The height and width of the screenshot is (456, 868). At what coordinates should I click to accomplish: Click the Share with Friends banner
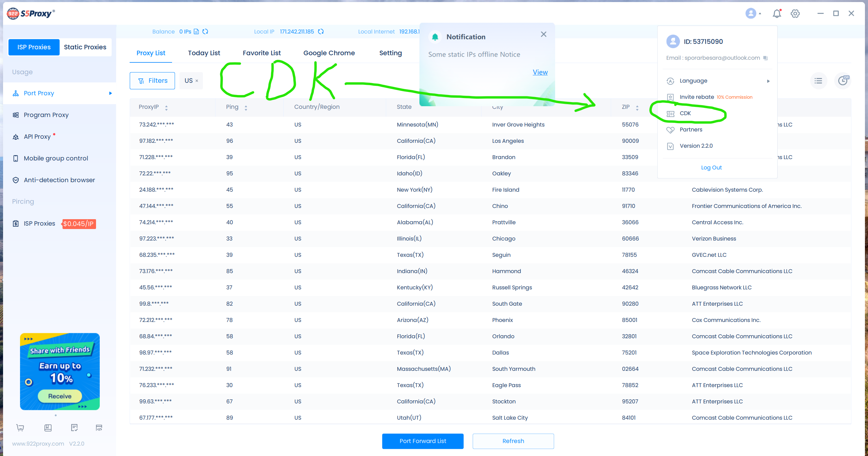60,372
